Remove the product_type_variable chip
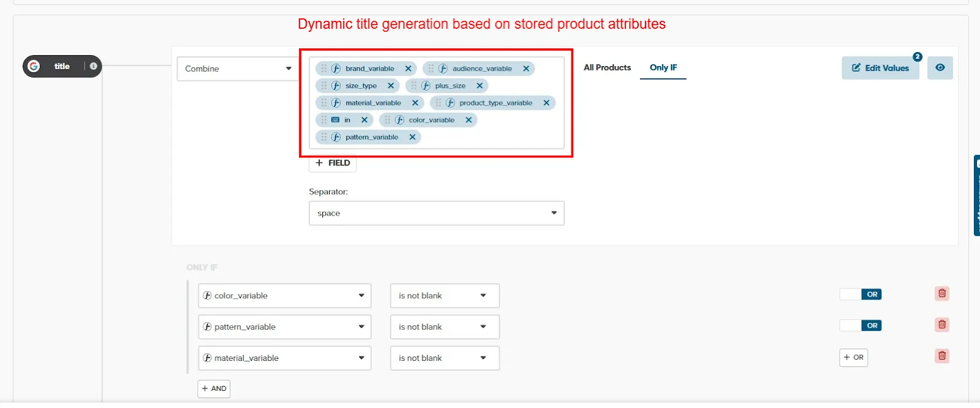 coord(546,103)
